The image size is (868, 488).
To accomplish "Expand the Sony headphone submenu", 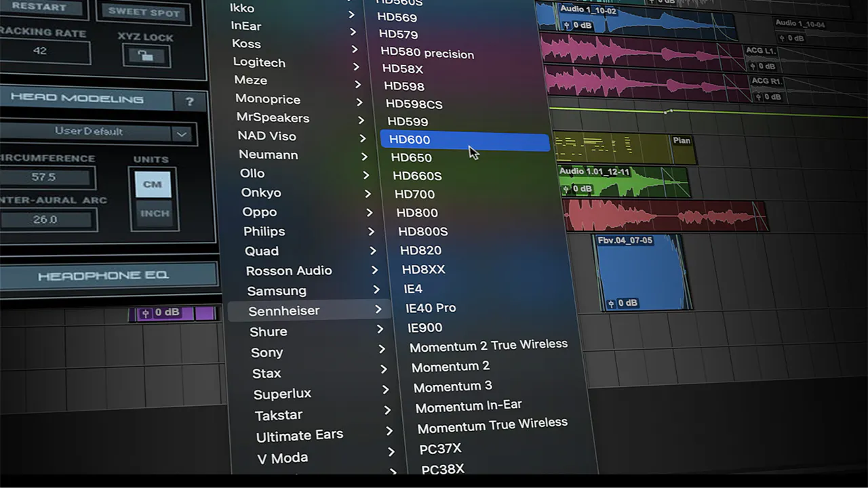I will pos(267,352).
